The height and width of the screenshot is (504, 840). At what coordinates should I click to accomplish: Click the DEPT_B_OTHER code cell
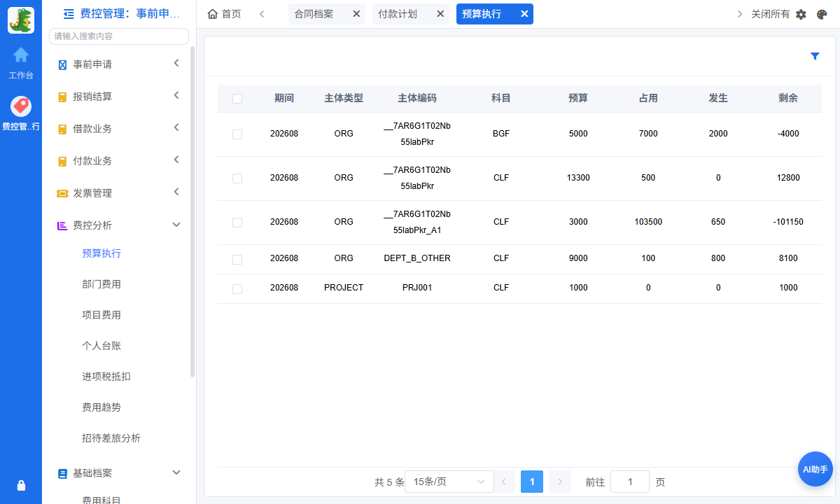(417, 258)
